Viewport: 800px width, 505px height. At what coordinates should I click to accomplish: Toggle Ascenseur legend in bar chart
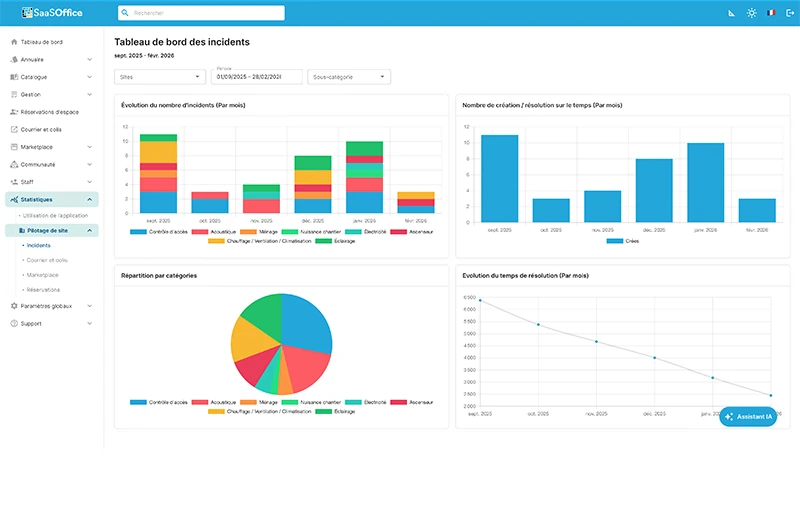coord(412,232)
